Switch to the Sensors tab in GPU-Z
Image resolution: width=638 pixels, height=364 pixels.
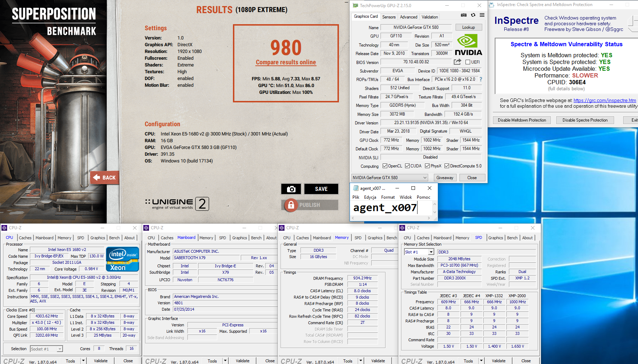coord(389,17)
